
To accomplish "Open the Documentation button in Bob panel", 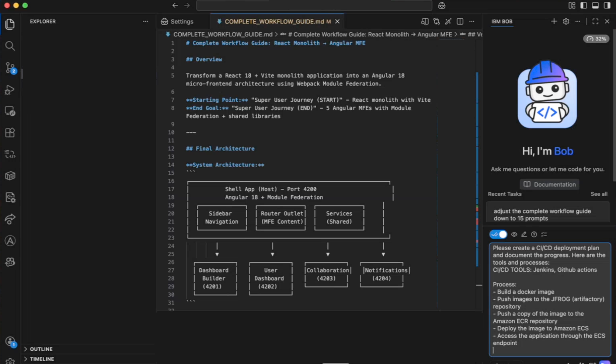I will (x=549, y=184).
